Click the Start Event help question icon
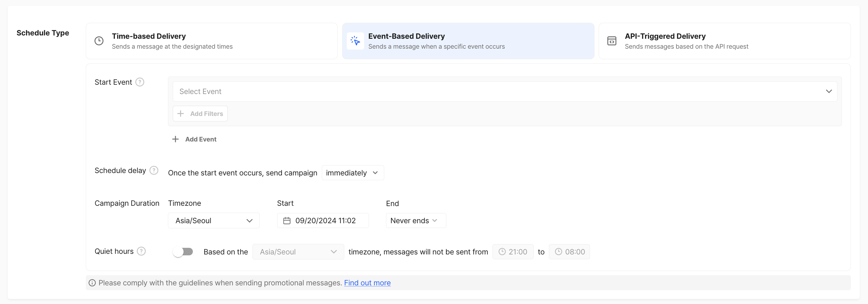Screen dimensions: 868x304 (x=140, y=82)
